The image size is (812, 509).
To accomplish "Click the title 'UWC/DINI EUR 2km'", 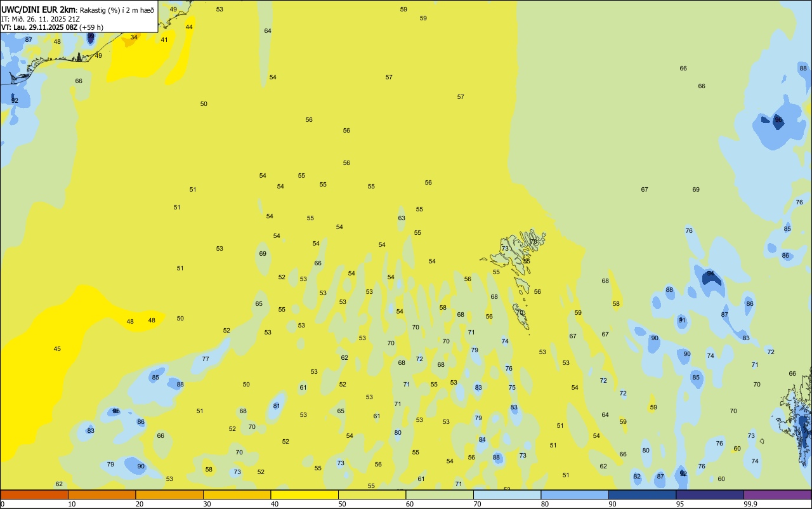I will pyautogui.click(x=39, y=10).
